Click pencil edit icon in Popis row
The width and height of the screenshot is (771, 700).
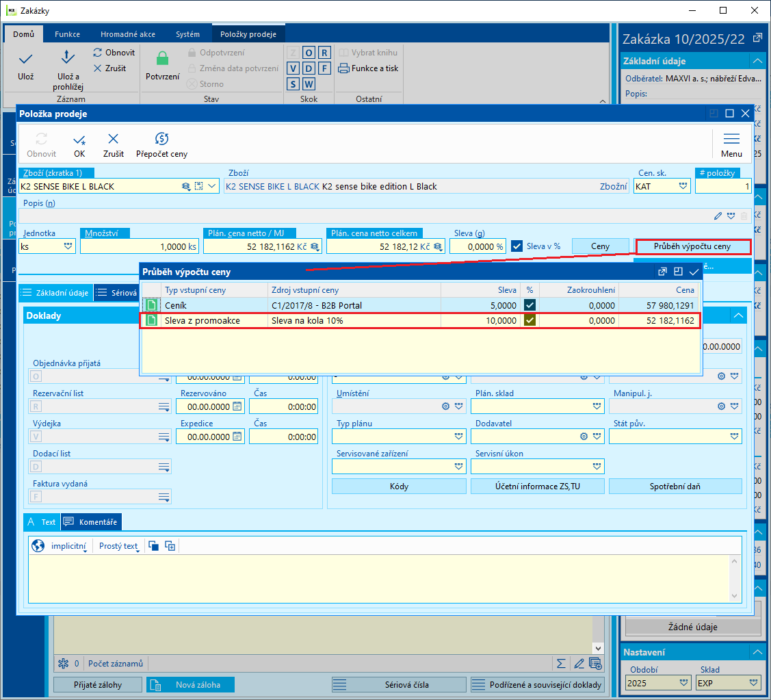click(718, 216)
